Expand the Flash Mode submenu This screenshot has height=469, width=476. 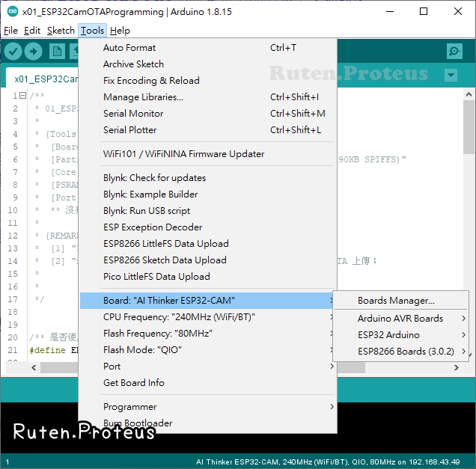[x=208, y=350]
